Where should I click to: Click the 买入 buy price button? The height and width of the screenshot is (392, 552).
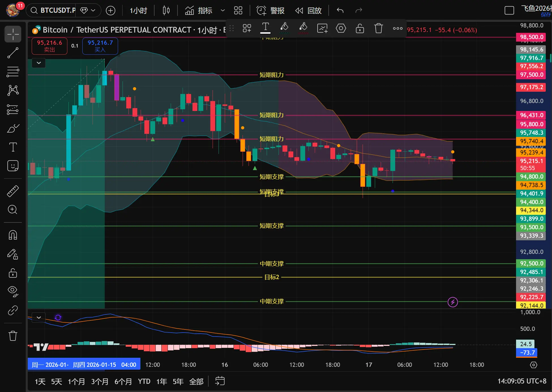click(x=100, y=46)
